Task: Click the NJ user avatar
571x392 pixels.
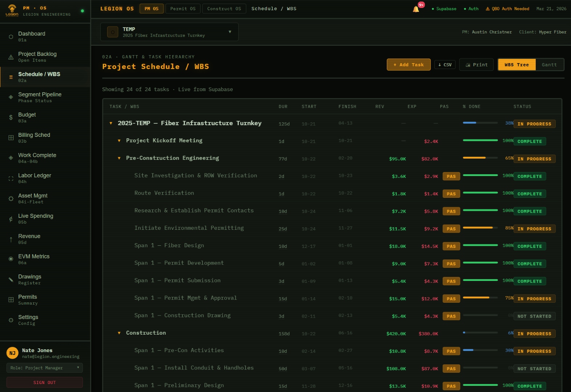Action: tap(12, 353)
